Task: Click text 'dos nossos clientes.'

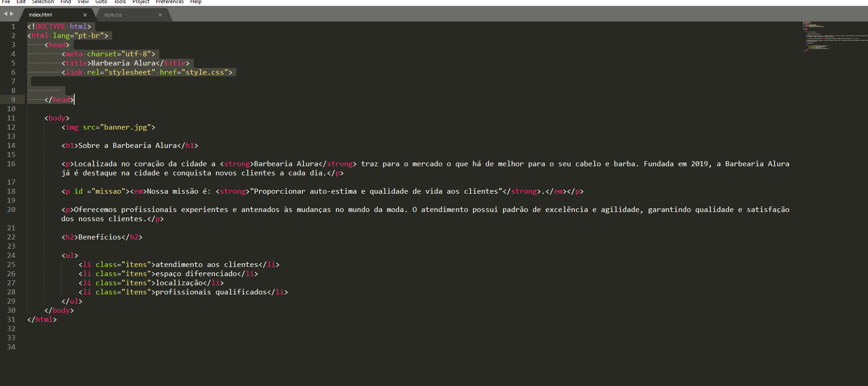Action: tap(104, 219)
